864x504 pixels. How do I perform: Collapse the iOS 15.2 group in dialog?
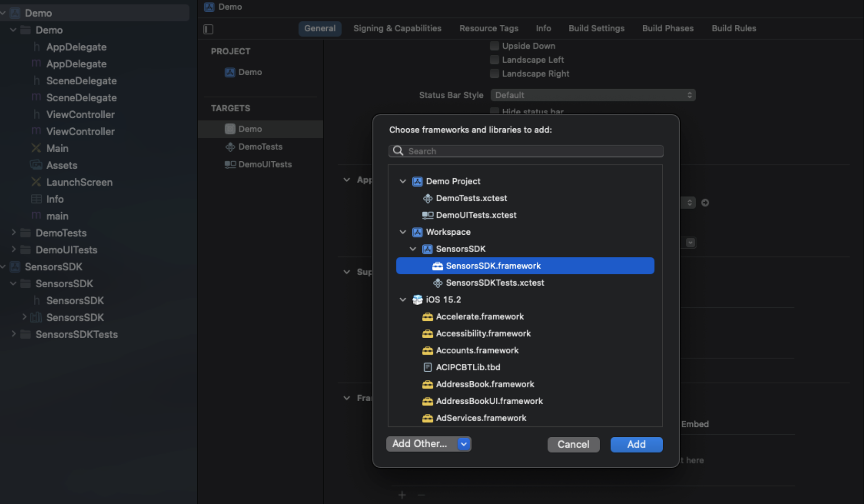click(x=403, y=300)
